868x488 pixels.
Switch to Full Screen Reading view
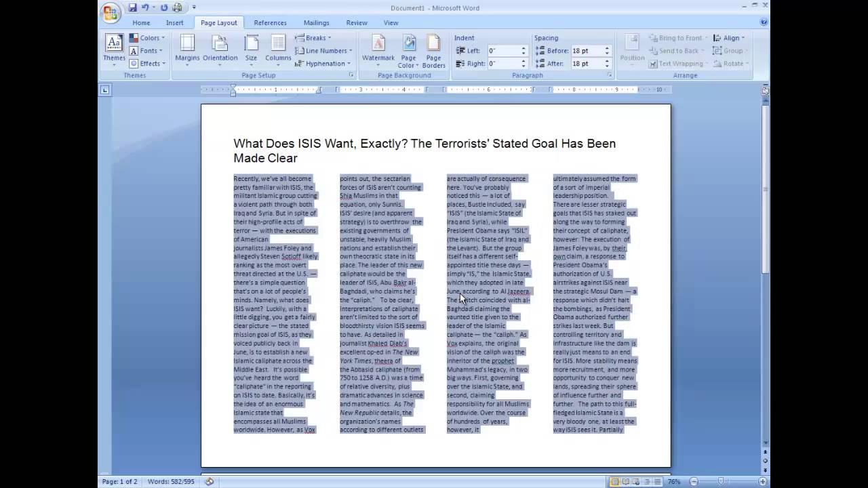625,482
